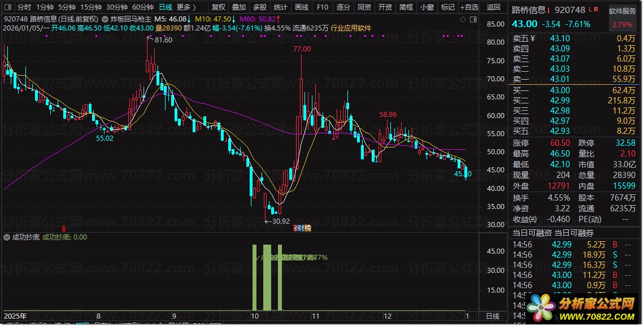Click the 当日可融券 label

click(x=574, y=233)
